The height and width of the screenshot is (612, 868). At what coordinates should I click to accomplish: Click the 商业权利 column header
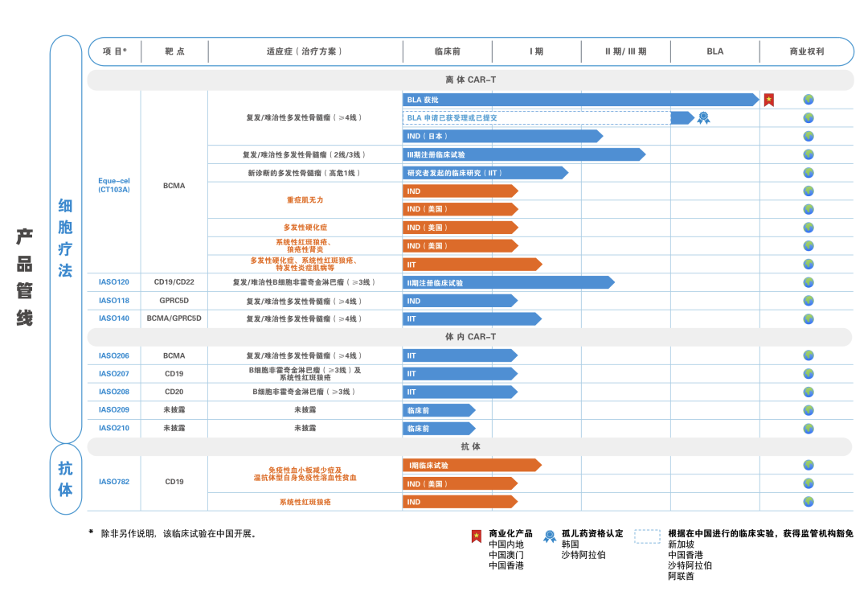[807, 51]
